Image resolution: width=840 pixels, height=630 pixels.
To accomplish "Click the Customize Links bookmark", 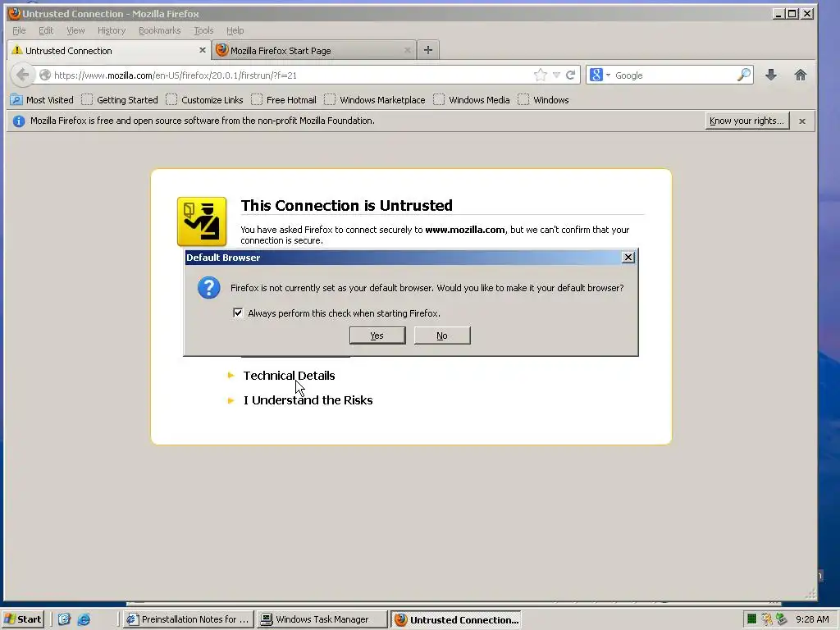I will [x=204, y=99].
